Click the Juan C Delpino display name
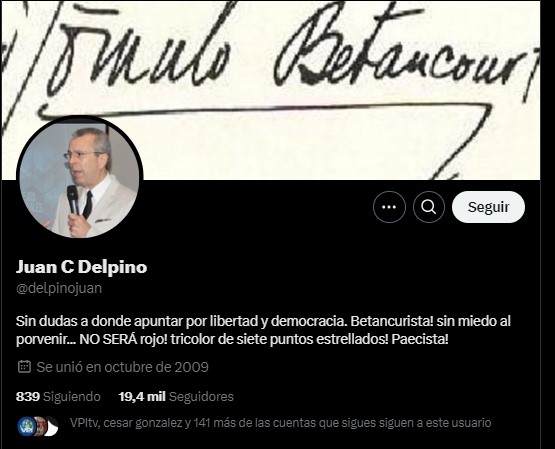Viewport: 555px width, 449px height. pos(81,267)
